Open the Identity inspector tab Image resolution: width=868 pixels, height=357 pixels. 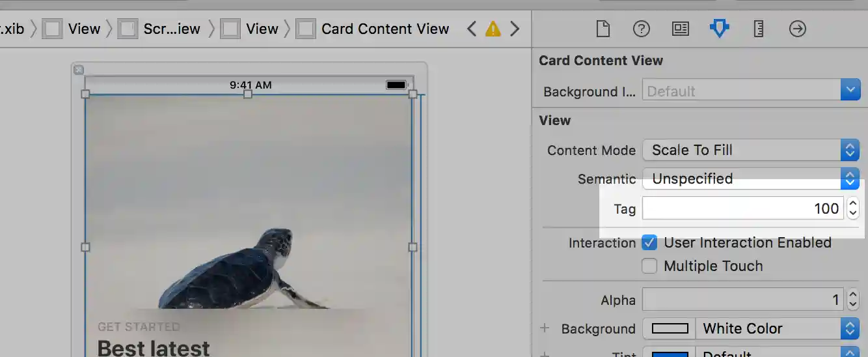681,29
